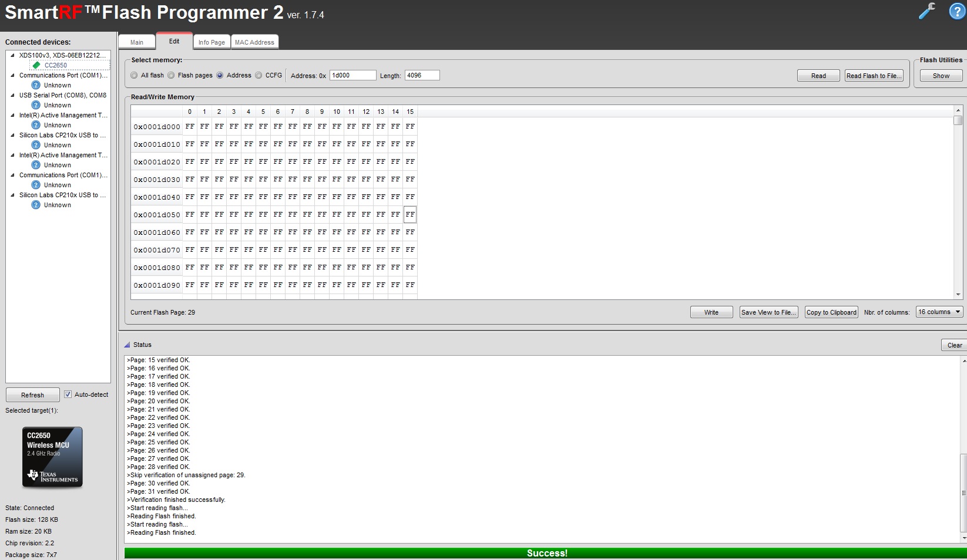This screenshot has width=967, height=560.
Task: Click the CC2650 Wireless MCU chip image
Action: click(52, 457)
